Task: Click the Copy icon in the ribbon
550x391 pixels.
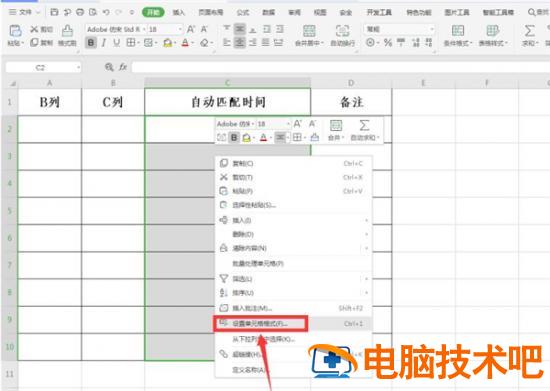Action: [x=34, y=43]
